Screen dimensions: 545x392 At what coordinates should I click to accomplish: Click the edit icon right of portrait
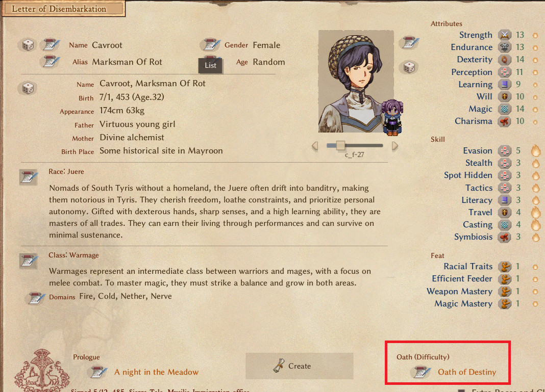click(x=410, y=42)
